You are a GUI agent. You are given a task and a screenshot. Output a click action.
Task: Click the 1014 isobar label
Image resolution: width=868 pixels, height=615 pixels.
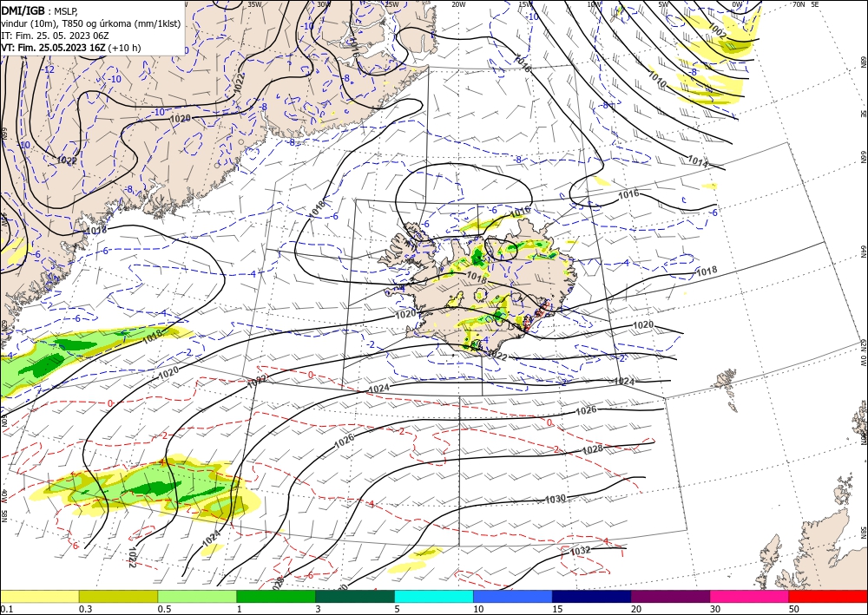[x=698, y=161]
